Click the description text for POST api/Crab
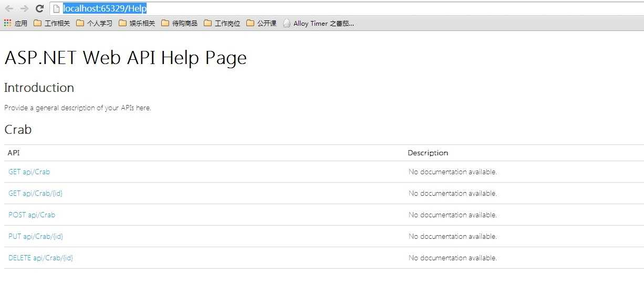Screen dimensions: 644x285 453,215
